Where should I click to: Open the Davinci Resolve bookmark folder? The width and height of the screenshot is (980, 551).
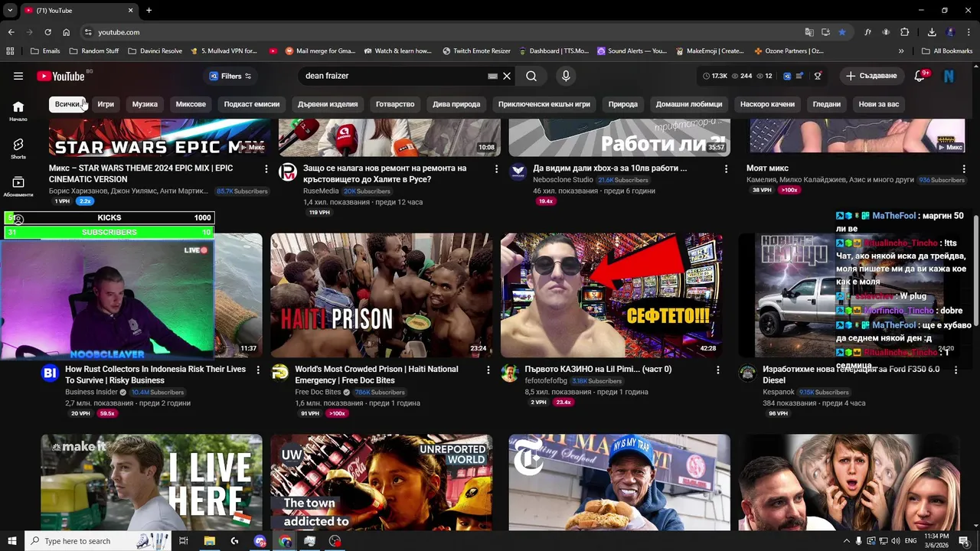pos(155,51)
